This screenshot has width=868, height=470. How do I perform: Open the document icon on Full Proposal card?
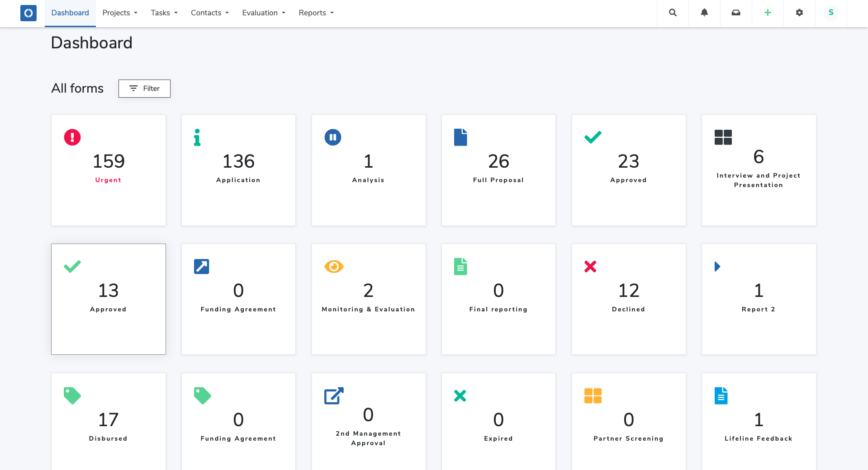[x=460, y=137]
